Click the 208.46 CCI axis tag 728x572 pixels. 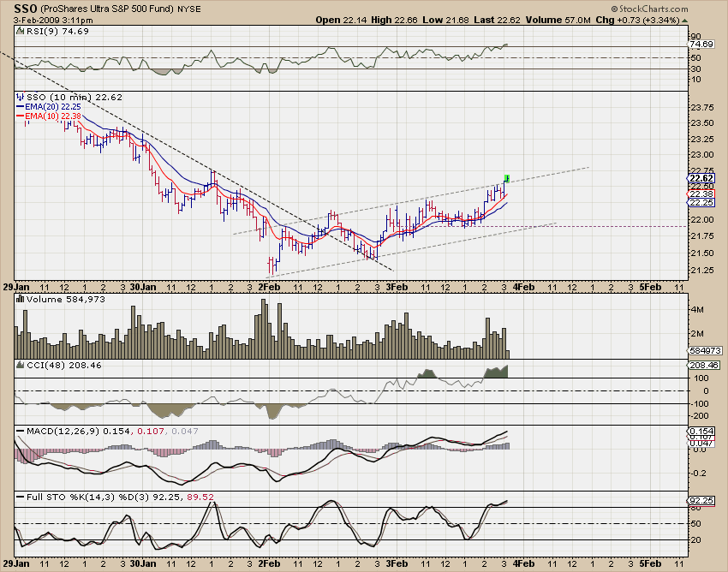(x=703, y=366)
